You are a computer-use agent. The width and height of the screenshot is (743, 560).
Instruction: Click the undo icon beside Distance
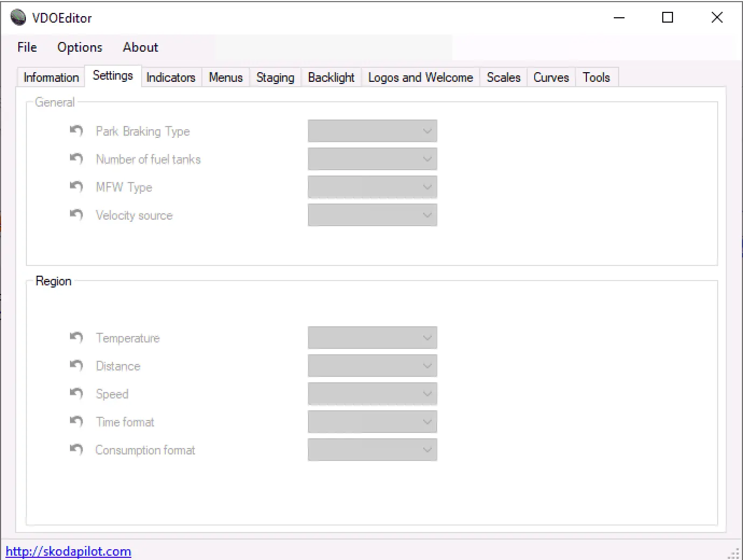click(x=76, y=366)
